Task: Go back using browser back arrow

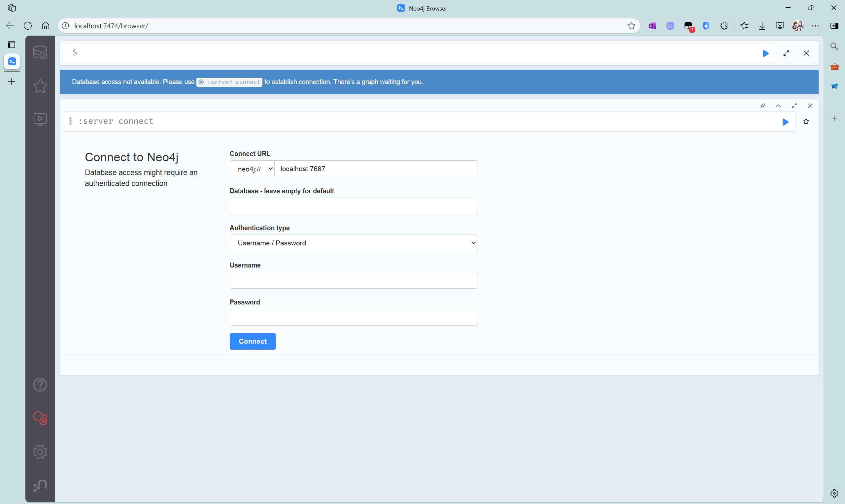Action: (x=10, y=26)
